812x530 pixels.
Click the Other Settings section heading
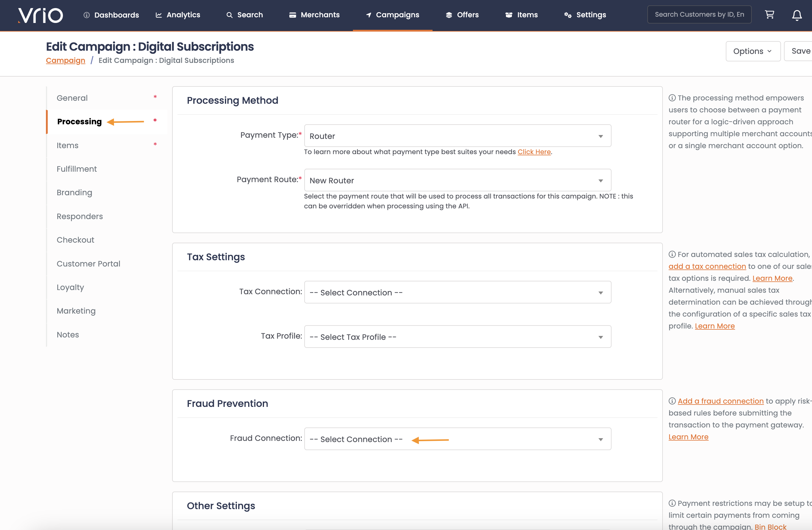221,506
